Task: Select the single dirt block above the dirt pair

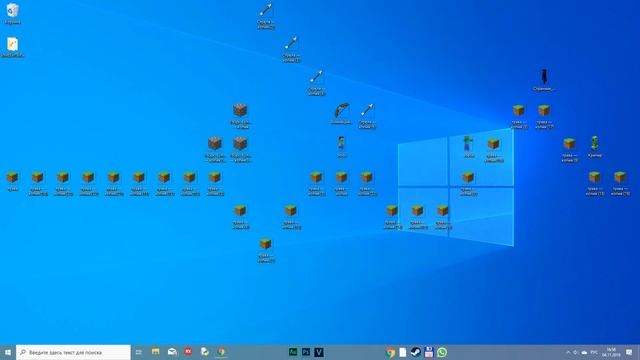Action: coord(240,116)
